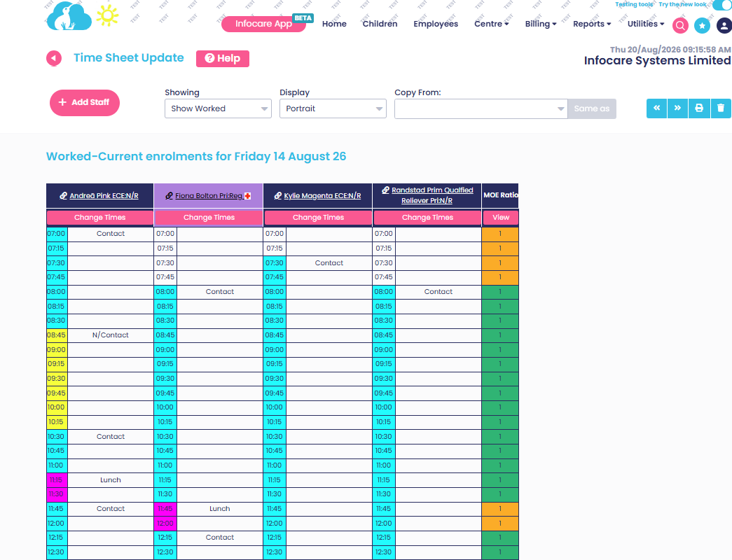Click Kylie Magenta's 07:30 Contact cell
732x560 pixels.
point(329,262)
